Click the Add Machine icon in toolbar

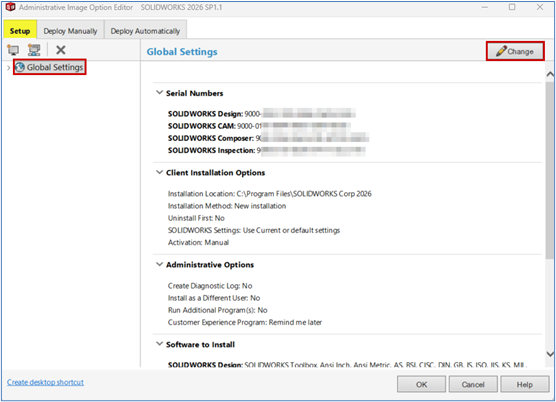coord(13,50)
